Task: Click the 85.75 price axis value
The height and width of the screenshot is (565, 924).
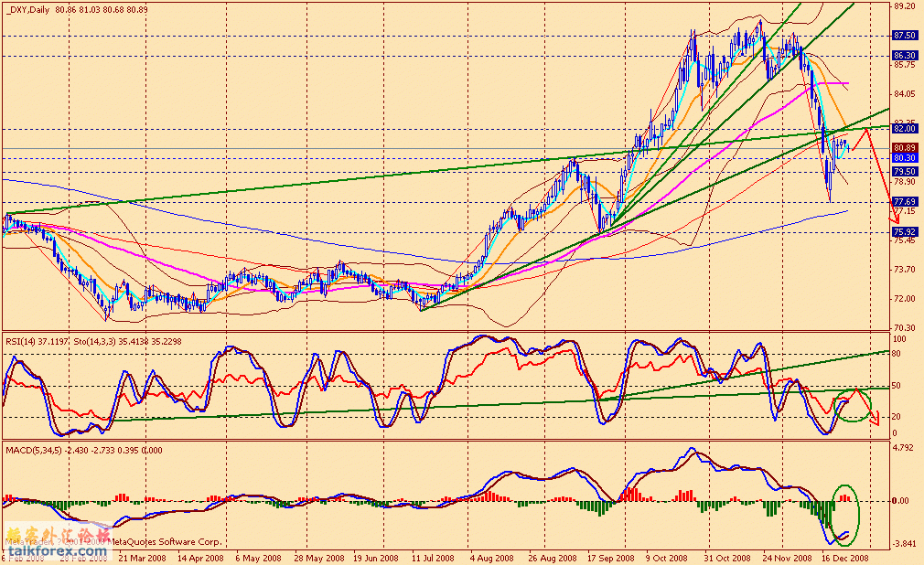Action: click(905, 65)
